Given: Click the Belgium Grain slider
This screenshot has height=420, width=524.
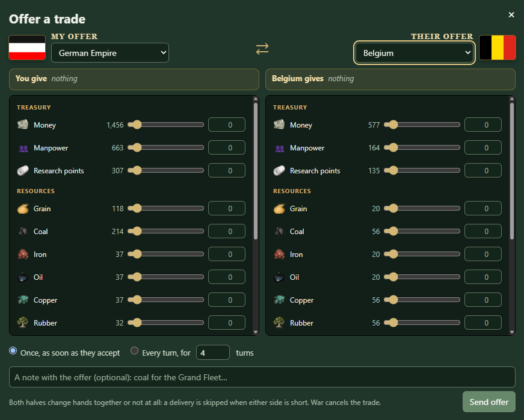Looking at the screenshot, I should pyautogui.click(x=422, y=209).
